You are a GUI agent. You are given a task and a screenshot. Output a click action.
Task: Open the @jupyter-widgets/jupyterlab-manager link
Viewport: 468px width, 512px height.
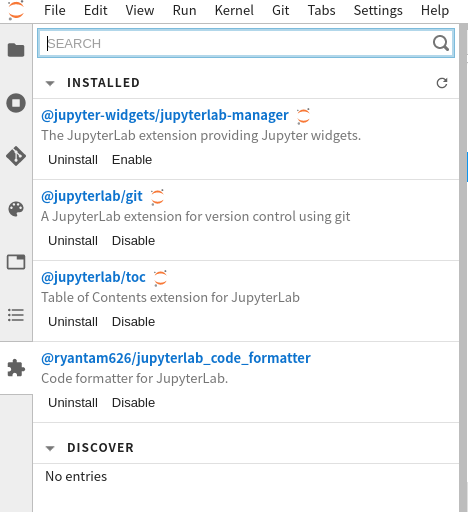click(x=165, y=115)
